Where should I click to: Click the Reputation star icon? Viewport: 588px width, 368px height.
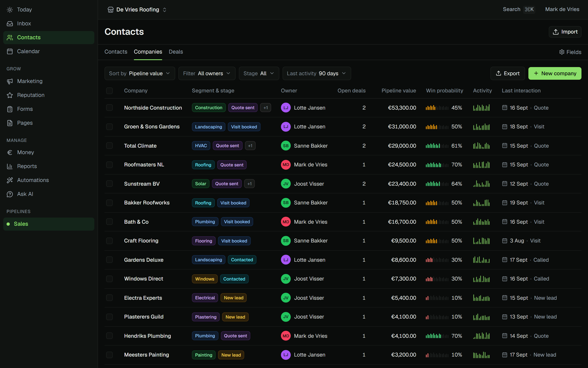pyautogui.click(x=10, y=95)
